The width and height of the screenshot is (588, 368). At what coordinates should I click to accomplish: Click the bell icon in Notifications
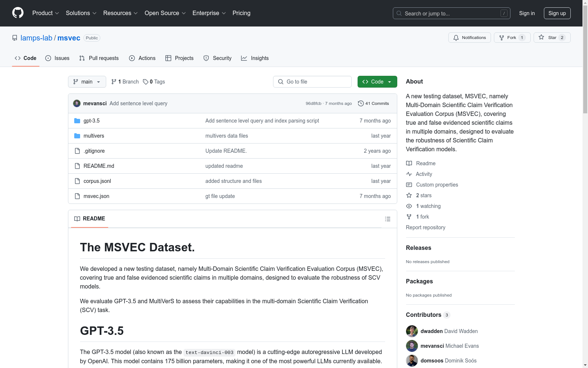[456, 38]
